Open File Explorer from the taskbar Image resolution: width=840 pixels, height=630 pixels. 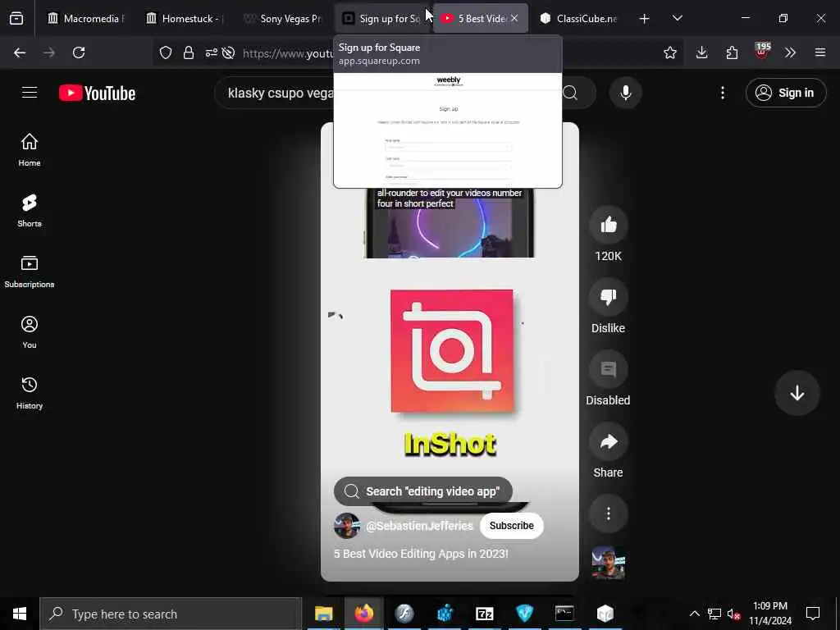[323, 614]
